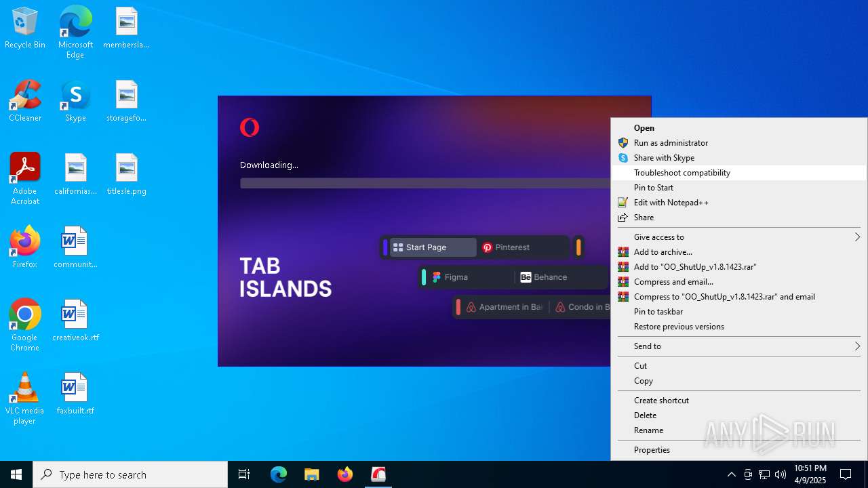
Task: Click the TAB ISLANDS heading text
Action: click(x=285, y=277)
